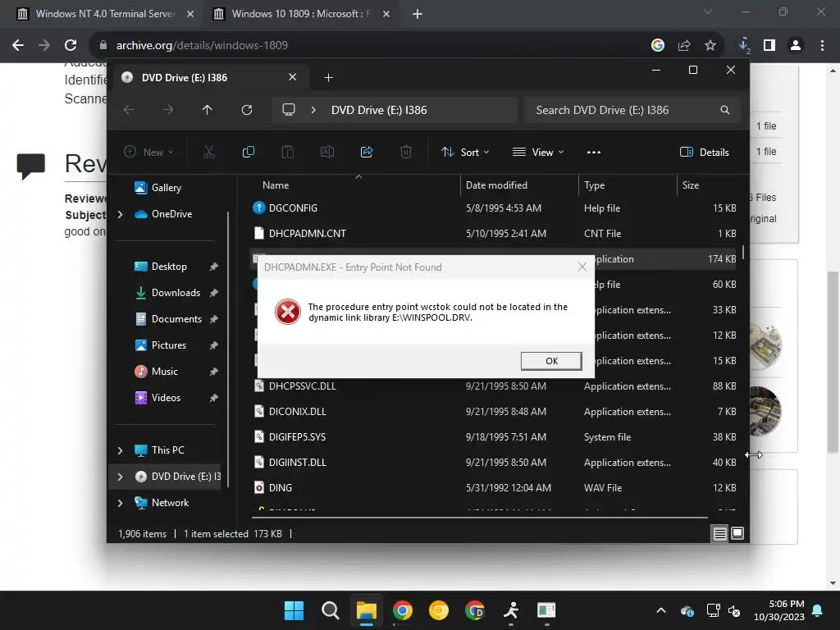Click the Copy icon in Explorer toolbar
Viewport: 840px width, 630px height.
click(248, 152)
